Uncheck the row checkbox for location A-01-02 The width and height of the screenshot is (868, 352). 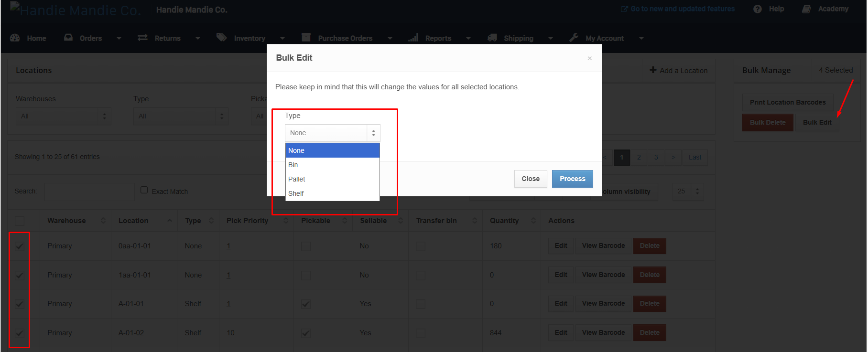point(20,333)
